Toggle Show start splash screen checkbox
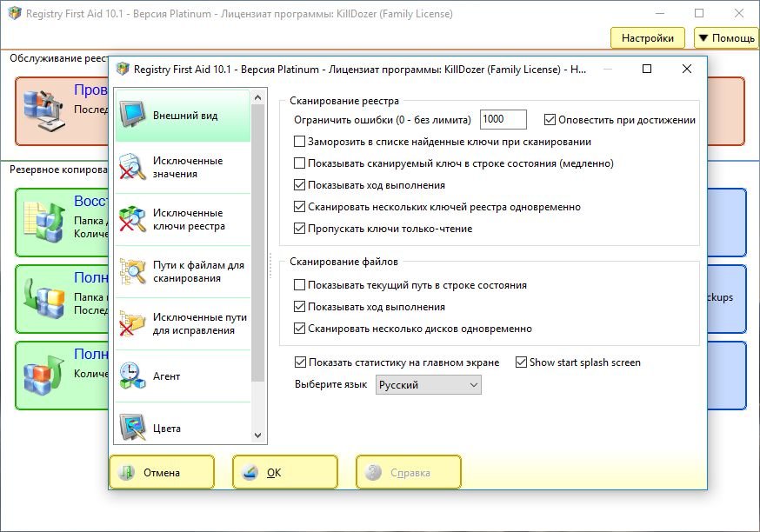This screenshot has width=760, height=532. click(521, 362)
